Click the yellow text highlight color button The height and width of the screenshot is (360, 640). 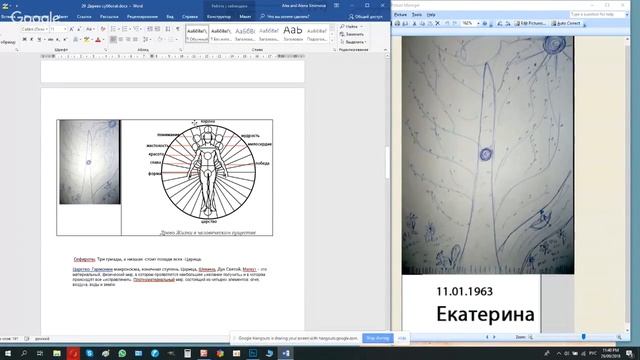click(87, 40)
